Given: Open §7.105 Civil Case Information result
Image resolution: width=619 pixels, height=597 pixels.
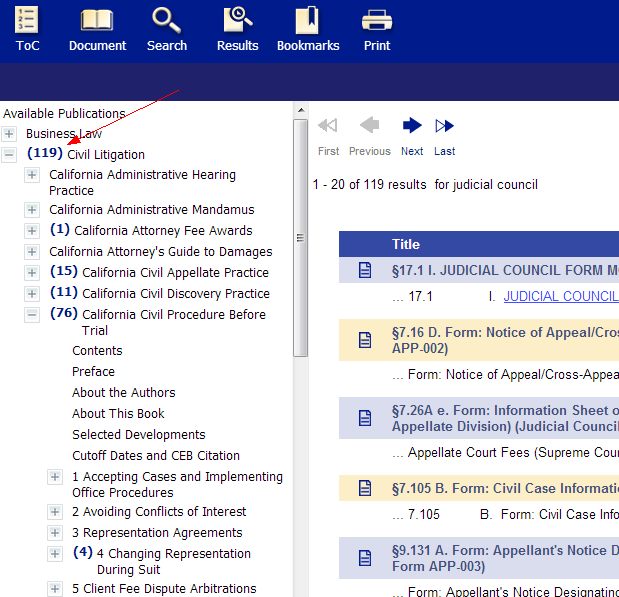Looking at the screenshot, I should pyautogui.click(x=505, y=488).
